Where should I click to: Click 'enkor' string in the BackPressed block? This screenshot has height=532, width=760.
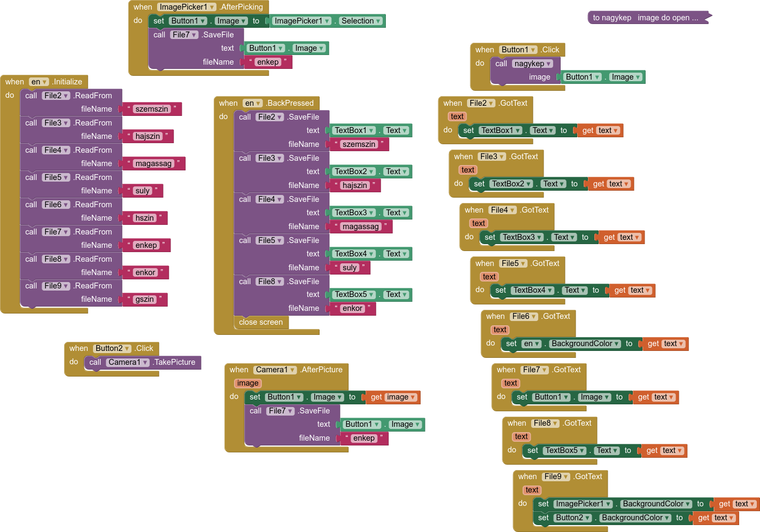pos(353,308)
